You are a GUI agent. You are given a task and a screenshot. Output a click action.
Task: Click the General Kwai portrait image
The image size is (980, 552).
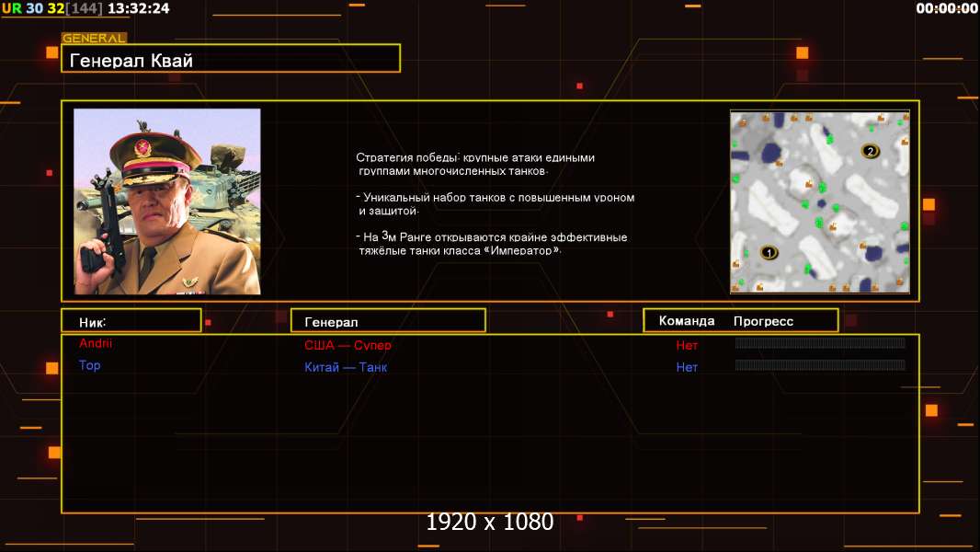(167, 201)
